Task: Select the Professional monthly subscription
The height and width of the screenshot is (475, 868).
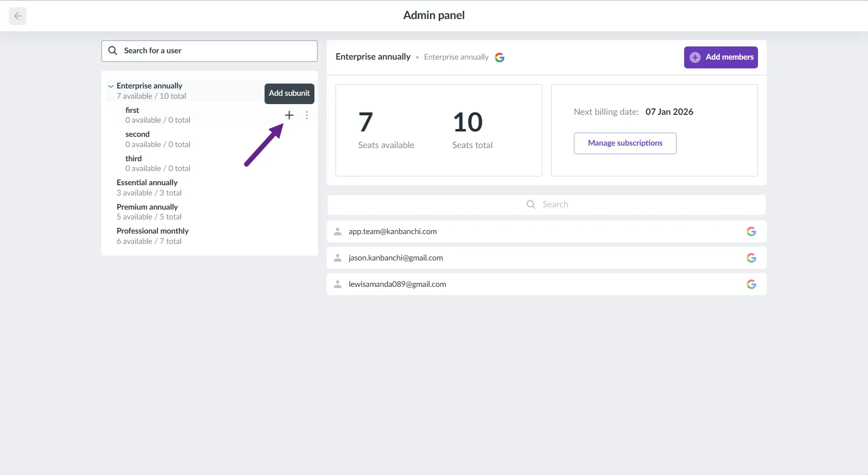Action: (152, 236)
